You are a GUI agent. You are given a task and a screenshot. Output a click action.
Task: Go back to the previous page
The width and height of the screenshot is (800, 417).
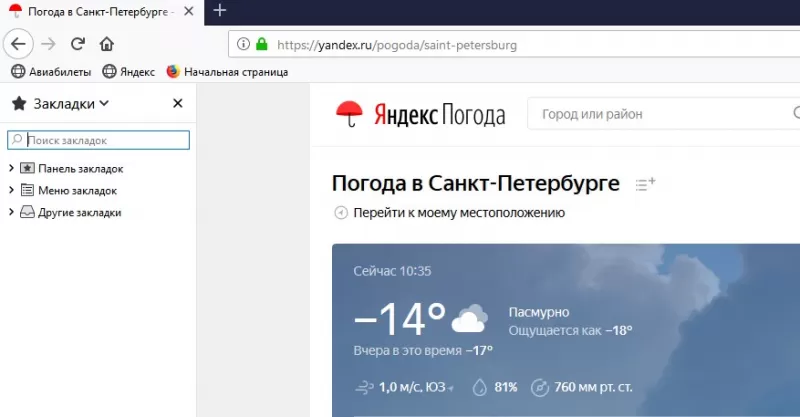[18, 44]
